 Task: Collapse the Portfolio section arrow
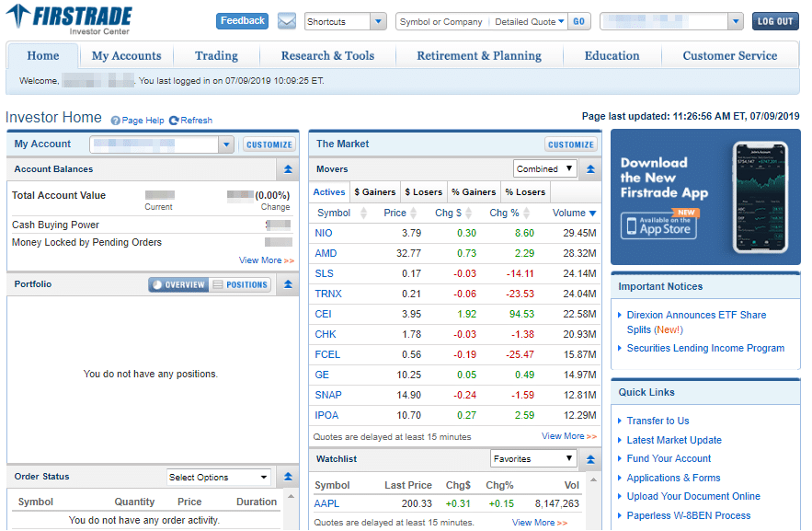pos(288,283)
